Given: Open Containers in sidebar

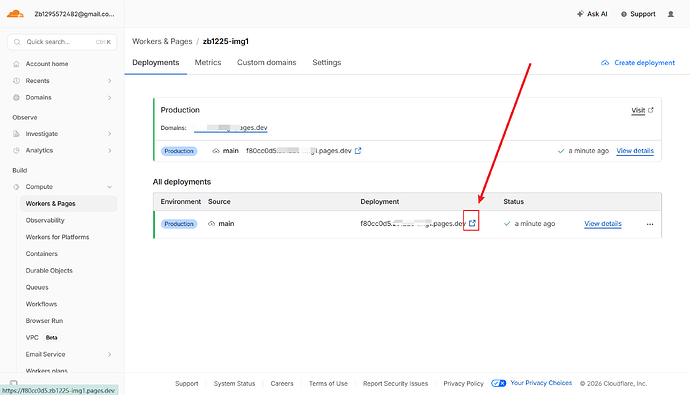Looking at the screenshot, I should pyautogui.click(x=41, y=254).
